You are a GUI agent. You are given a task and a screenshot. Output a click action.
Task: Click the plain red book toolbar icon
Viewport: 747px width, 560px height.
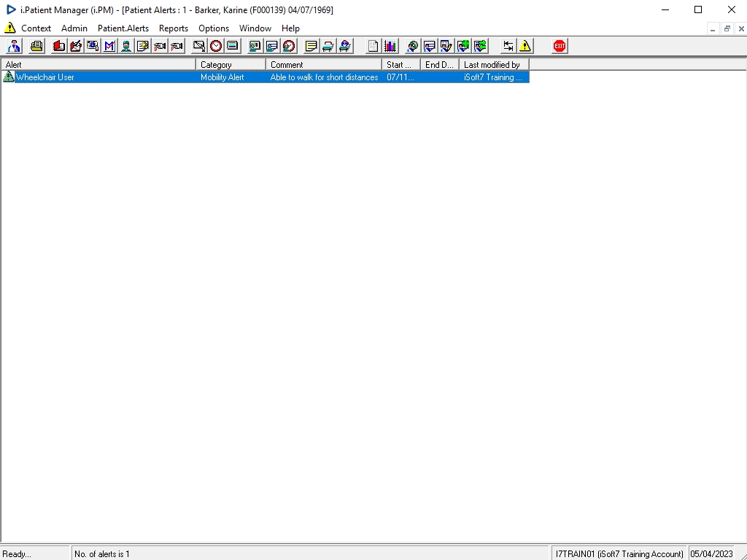(59, 46)
